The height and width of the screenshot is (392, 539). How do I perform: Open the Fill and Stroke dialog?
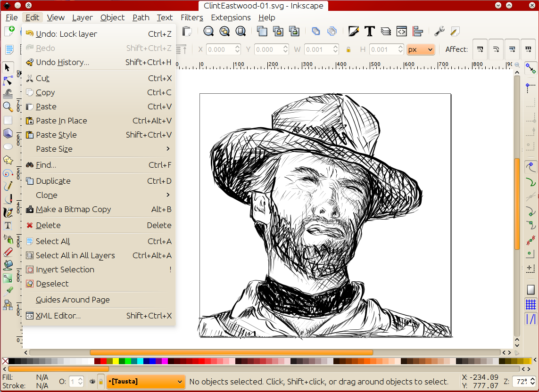[353, 31]
